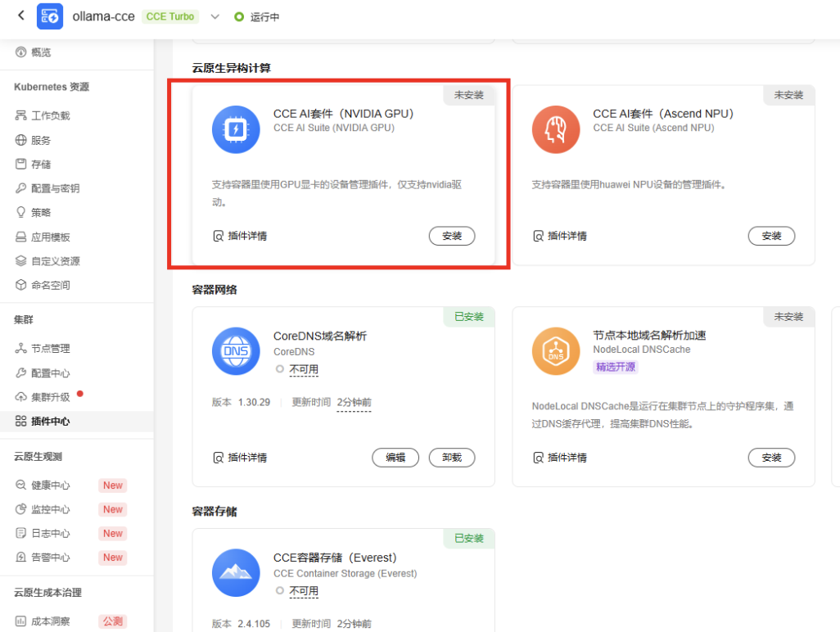This screenshot has height=632, width=840.
Task: Click the 容器网络 section heading
Action: coord(215,290)
